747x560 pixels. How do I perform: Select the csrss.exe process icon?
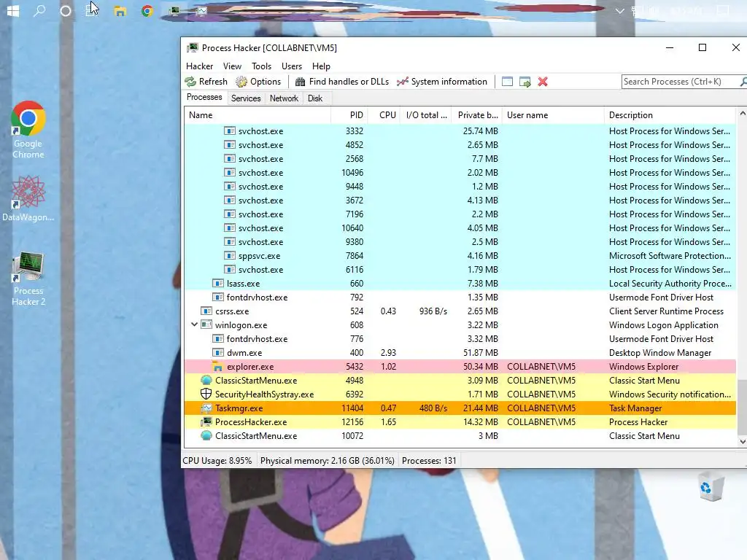click(206, 311)
